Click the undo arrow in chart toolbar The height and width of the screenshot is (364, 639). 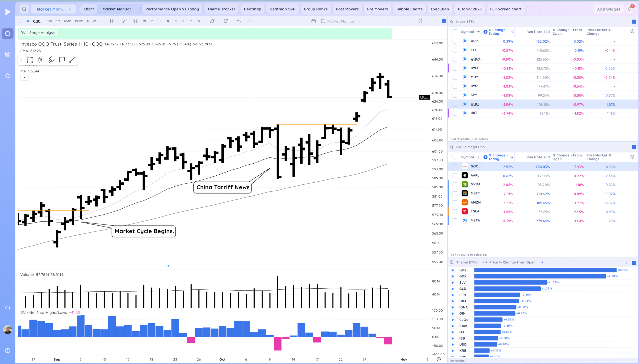click(x=239, y=21)
